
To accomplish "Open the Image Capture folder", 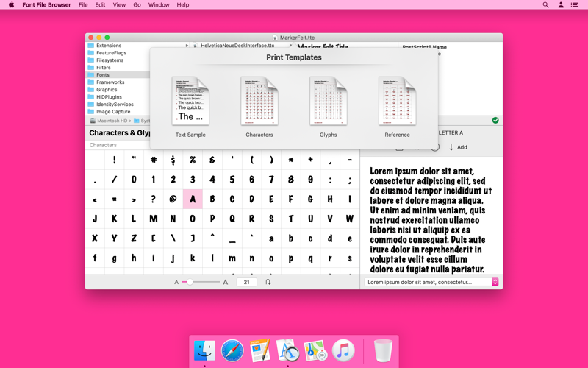I will pos(113,112).
